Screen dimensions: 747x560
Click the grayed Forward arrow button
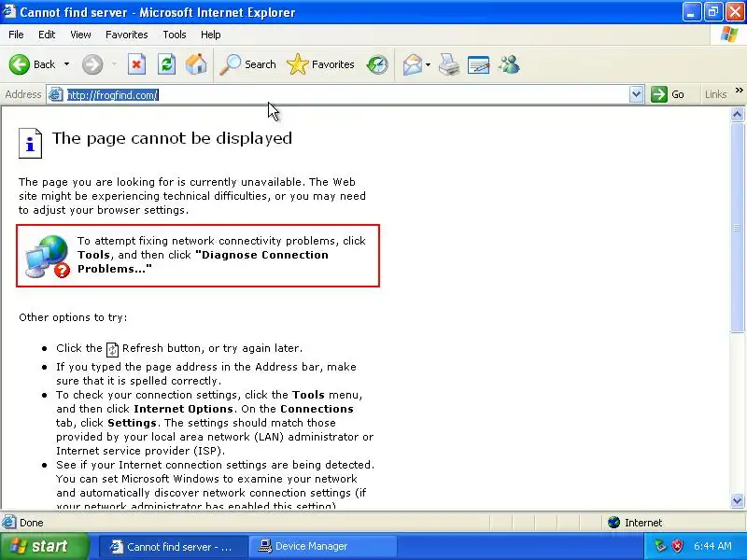coord(92,64)
